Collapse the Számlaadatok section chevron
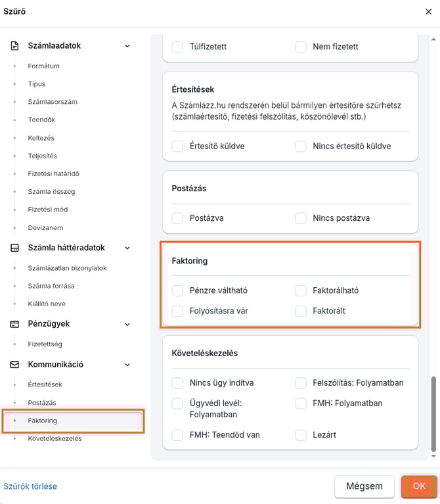This screenshot has width=440, height=504. coord(127,46)
